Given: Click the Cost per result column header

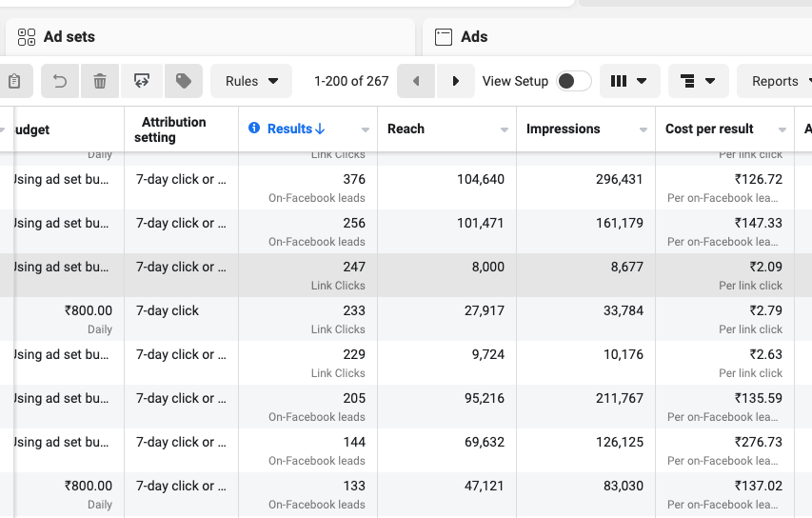Looking at the screenshot, I should 709,129.
